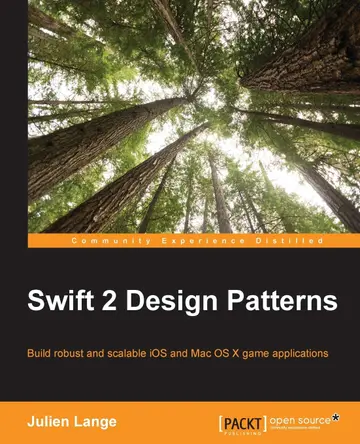This screenshot has width=360, height=444.
Task: Click the "Community Experience Distilled" banner text
Action: tap(197, 241)
